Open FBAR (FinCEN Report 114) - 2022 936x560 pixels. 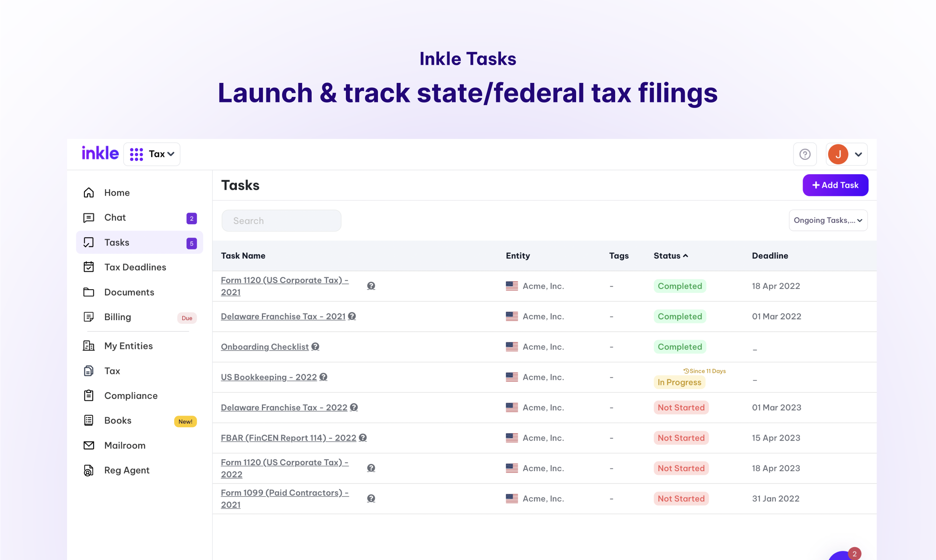click(288, 438)
